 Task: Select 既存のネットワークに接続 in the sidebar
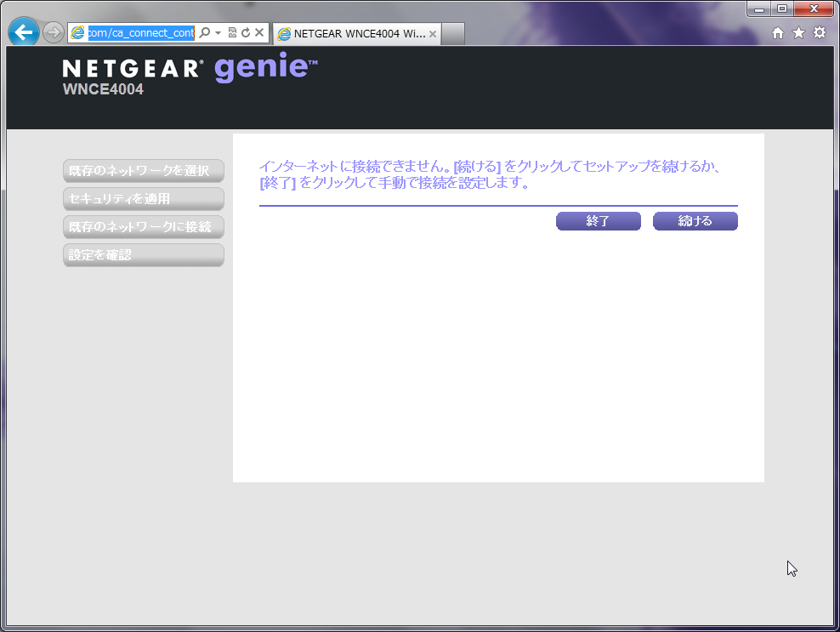point(143,227)
